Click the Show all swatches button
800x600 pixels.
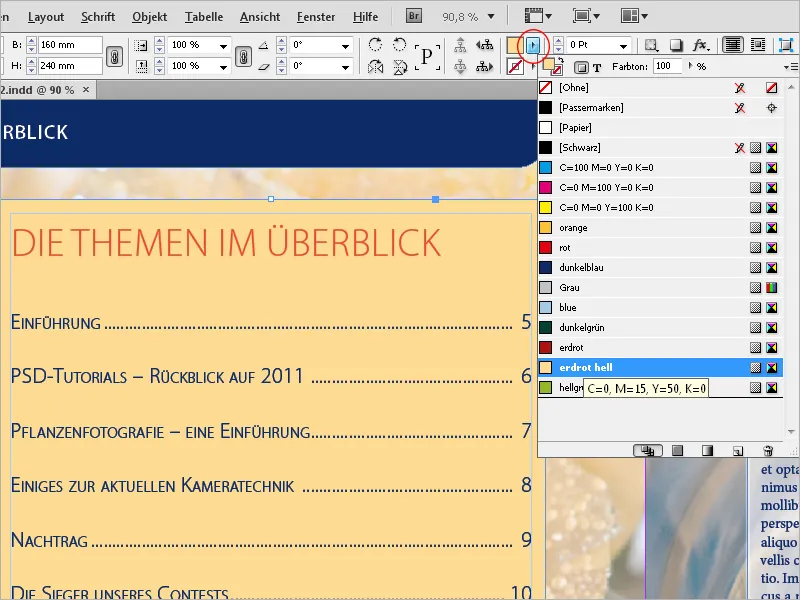[x=648, y=451]
